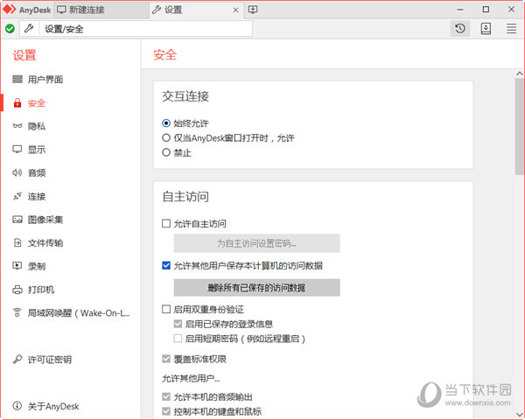Enable the 允许自主访问 checkbox

[166, 223]
